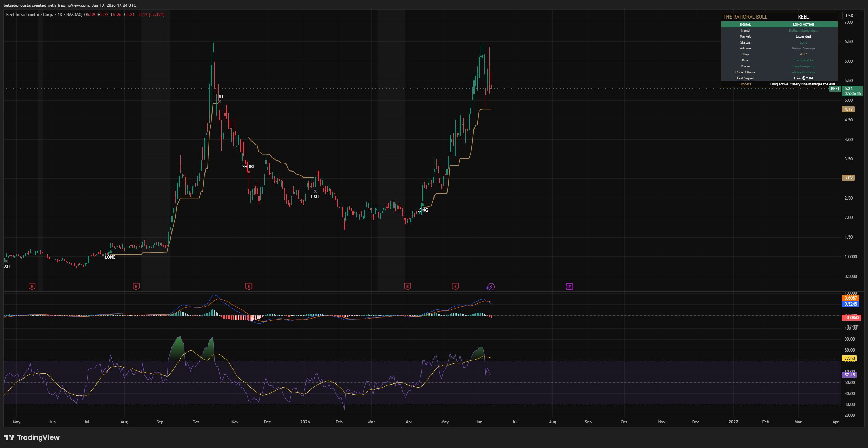Image resolution: width=868 pixels, height=448 pixels.
Task: Click the Keel Infrastructure Corp. symbol title
Action: click(x=29, y=15)
